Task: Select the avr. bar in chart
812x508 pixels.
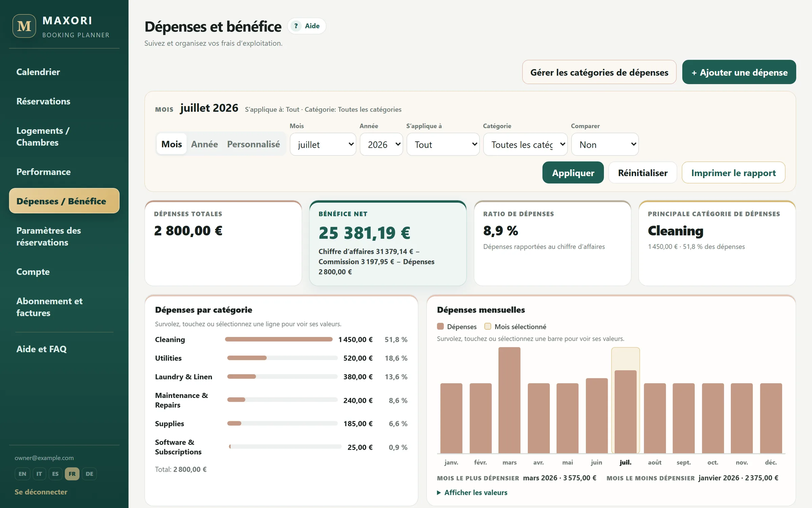Action: pyautogui.click(x=539, y=418)
